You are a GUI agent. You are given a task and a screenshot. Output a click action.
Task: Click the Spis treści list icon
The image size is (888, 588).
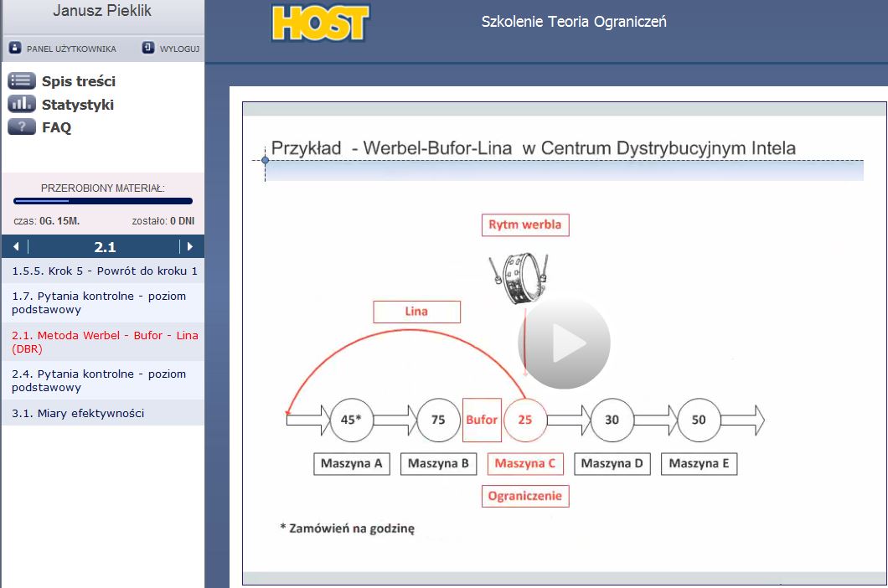(x=22, y=81)
